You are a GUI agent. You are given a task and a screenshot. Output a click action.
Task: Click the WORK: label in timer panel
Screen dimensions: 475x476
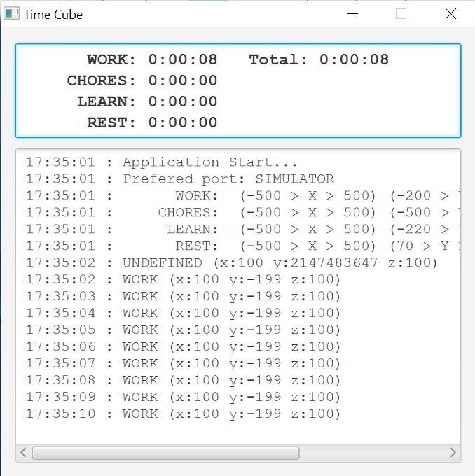pyautogui.click(x=111, y=59)
